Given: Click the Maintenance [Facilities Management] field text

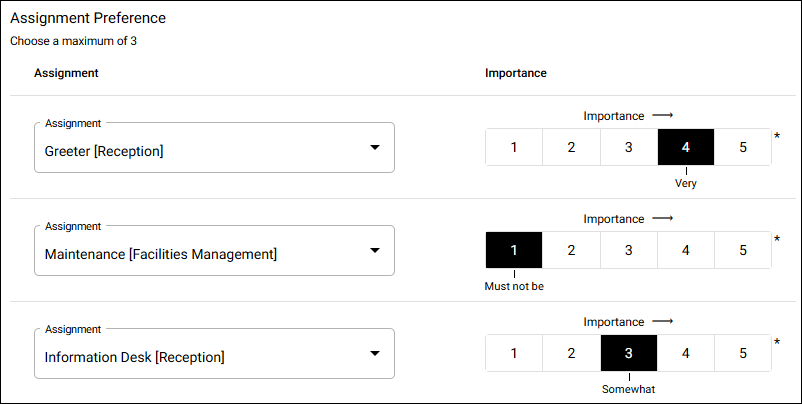Looking at the screenshot, I should tap(161, 254).
